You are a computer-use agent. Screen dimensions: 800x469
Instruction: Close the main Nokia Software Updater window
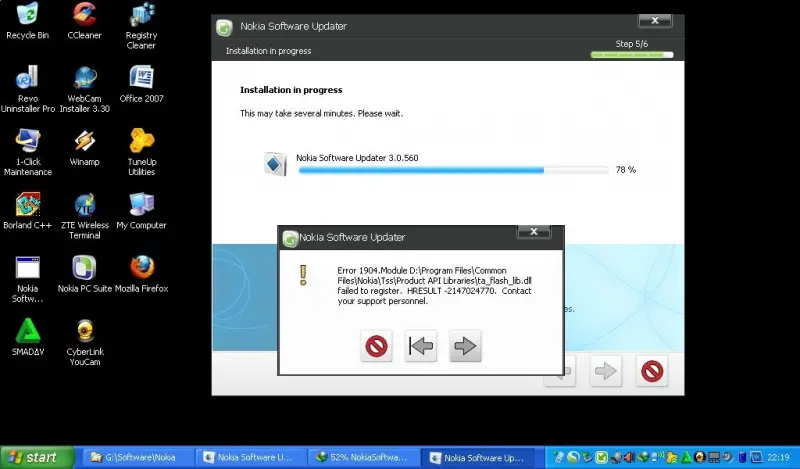pos(655,20)
